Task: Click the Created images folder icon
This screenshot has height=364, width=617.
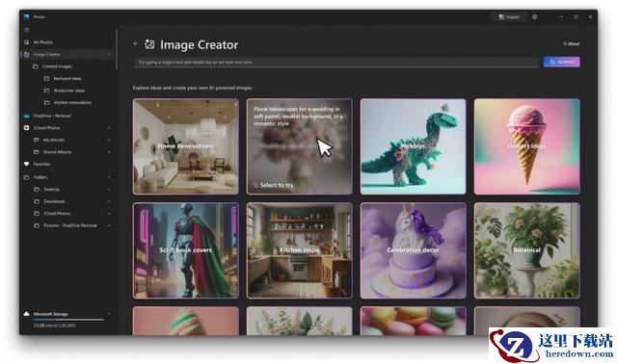Action: [36, 66]
